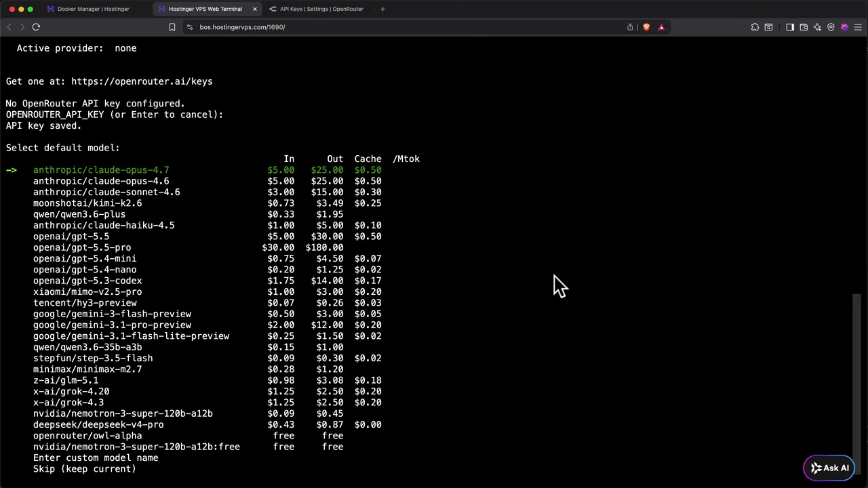Open Brave Shields lion icon

[x=646, y=27]
